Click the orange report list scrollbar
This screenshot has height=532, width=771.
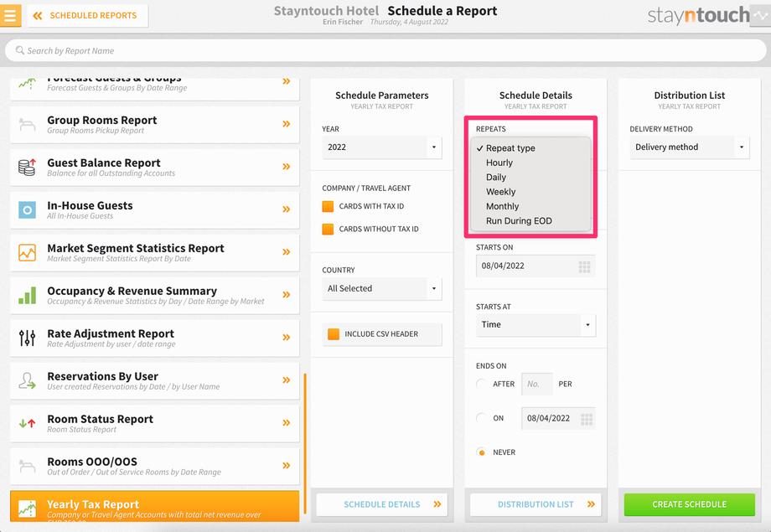tap(305, 443)
